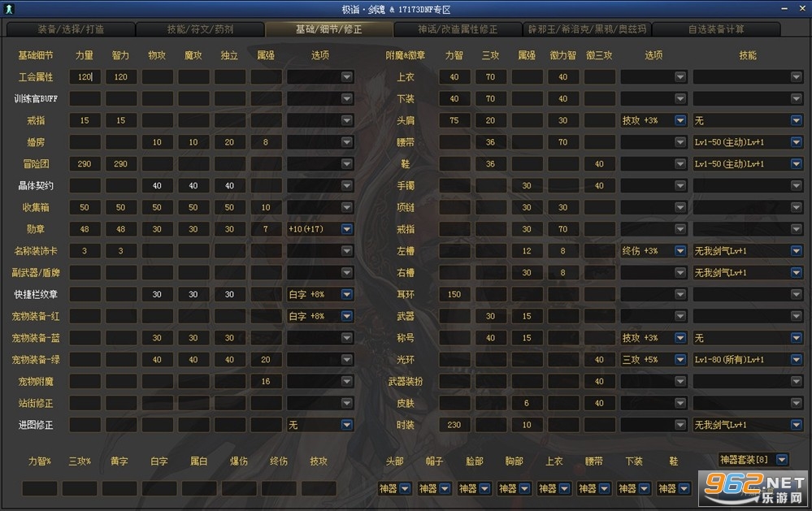Select the empty 技攻 input box

tap(319, 489)
